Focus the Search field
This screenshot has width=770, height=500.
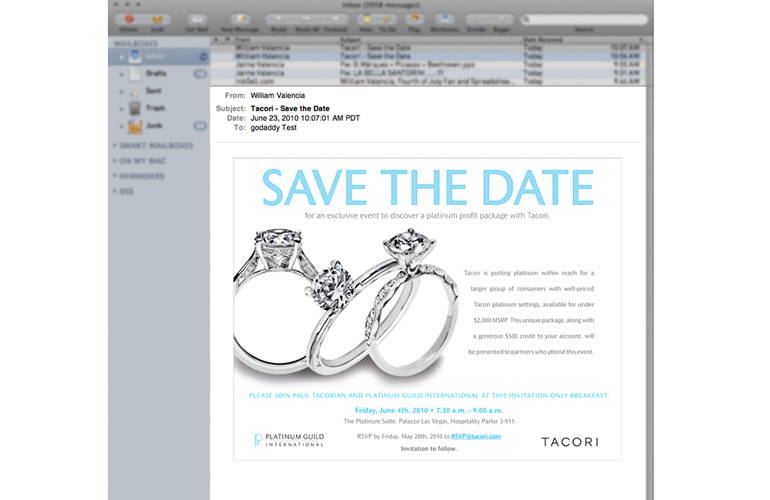click(584, 19)
